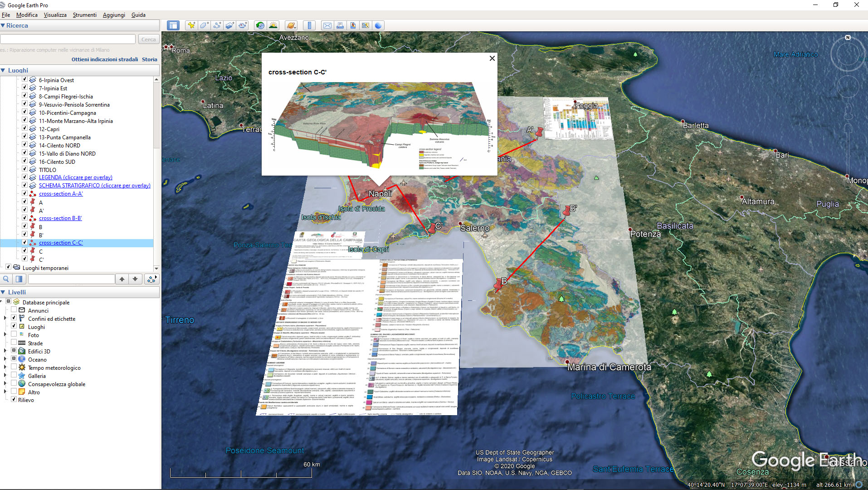Screen dimensions: 868x490
Task: Start the Record a Tour tool
Action: pos(243,25)
